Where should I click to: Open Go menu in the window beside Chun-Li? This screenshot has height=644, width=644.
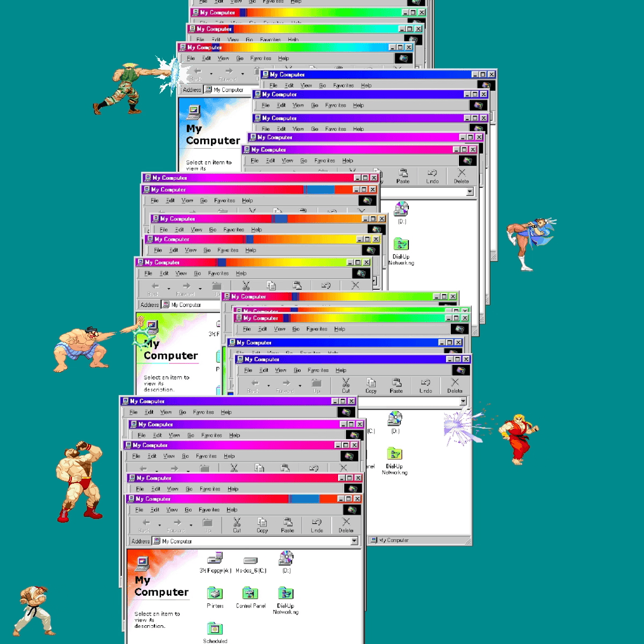tap(304, 160)
